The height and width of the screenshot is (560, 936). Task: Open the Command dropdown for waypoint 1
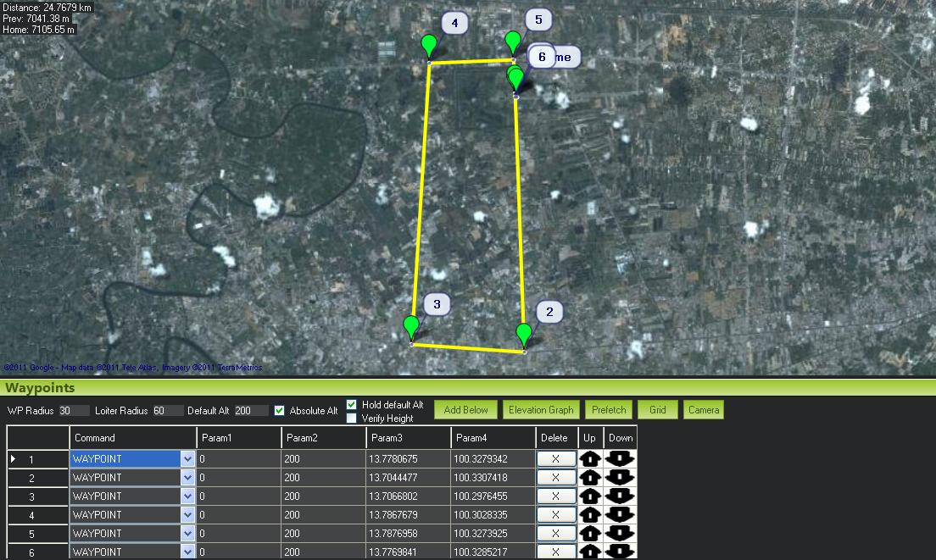[187, 459]
